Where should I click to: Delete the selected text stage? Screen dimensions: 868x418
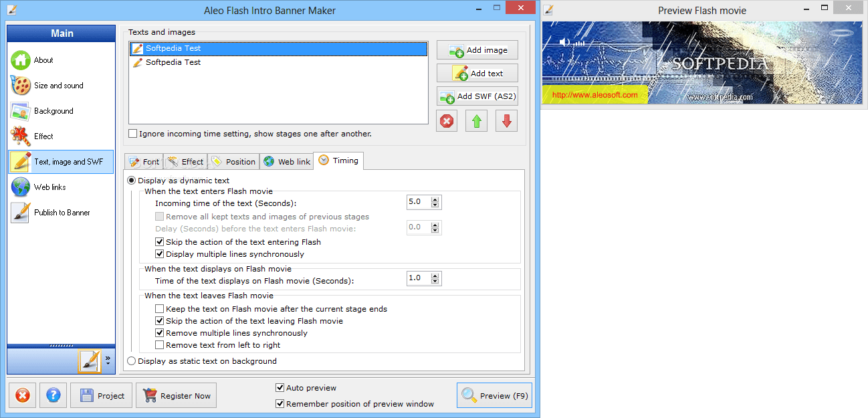click(446, 120)
